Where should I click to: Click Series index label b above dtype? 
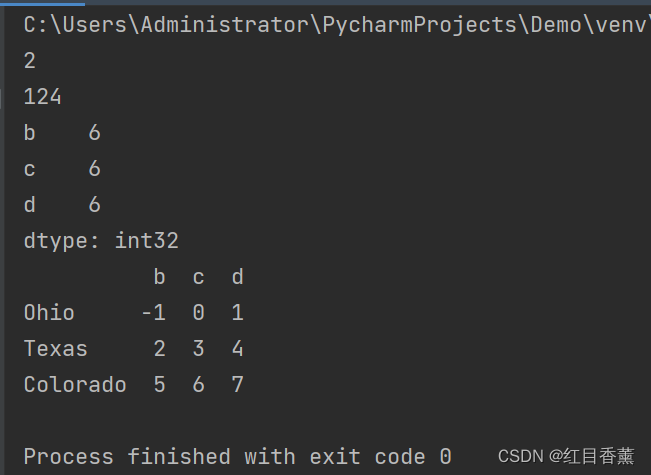tap(30, 133)
